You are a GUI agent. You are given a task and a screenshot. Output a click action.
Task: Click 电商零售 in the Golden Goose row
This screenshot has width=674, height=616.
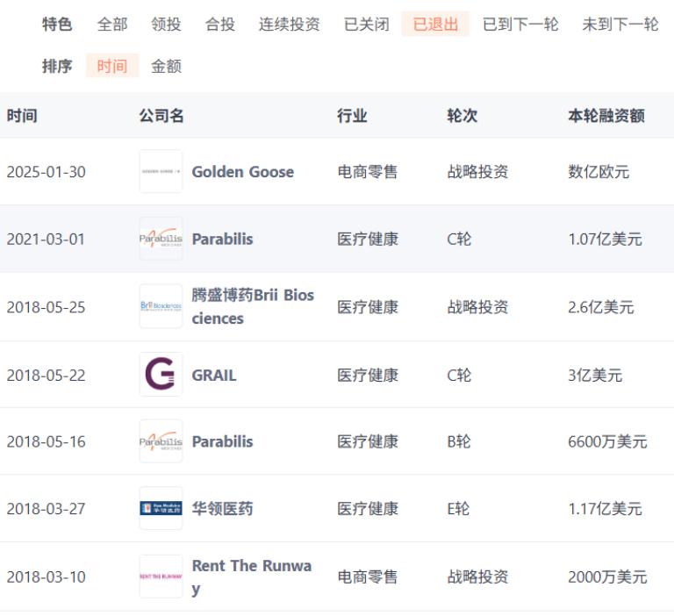click(x=368, y=171)
